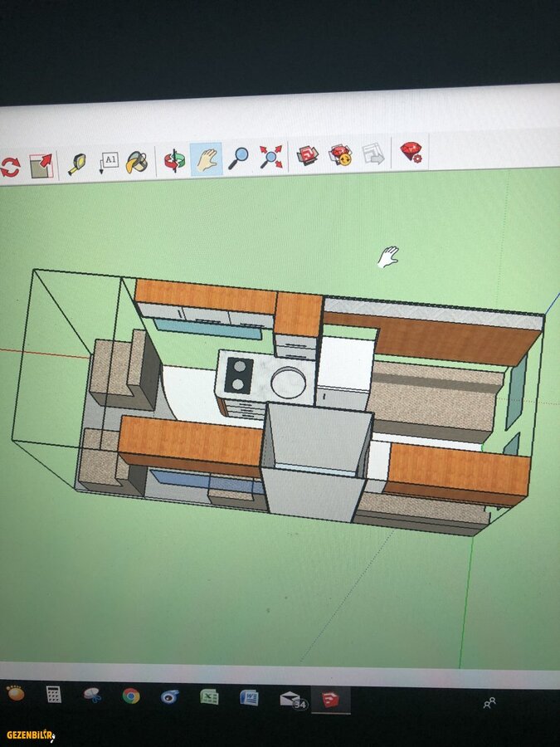Image resolution: width=560 pixels, height=747 pixels.
Task: Open the 3D Warehouse
Action: click(x=309, y=155)
